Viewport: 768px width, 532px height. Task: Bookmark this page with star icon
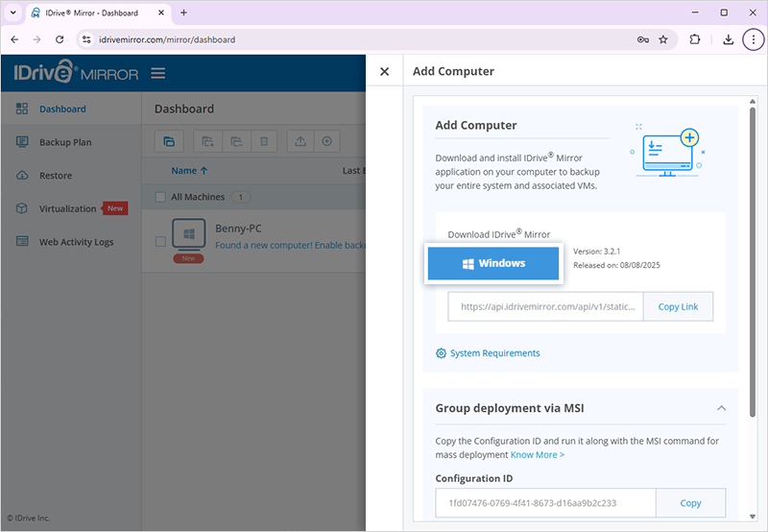coord(663,39)
